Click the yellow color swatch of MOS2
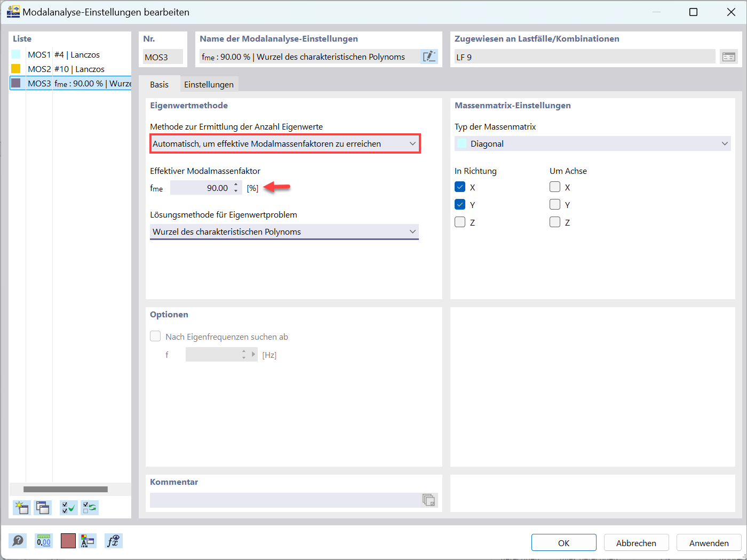 tap(16, 69)
